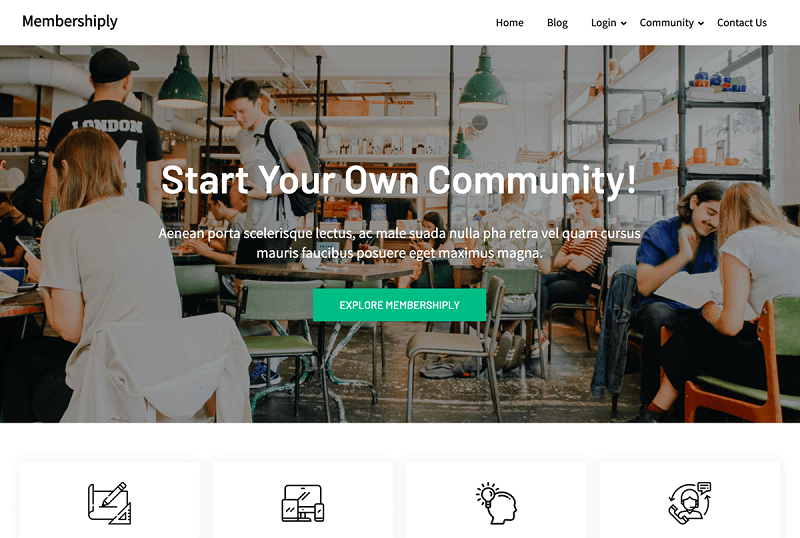Screen dimensions: 800x538
Task: Select the second feature card with devices icon
Action: point(303,500)
